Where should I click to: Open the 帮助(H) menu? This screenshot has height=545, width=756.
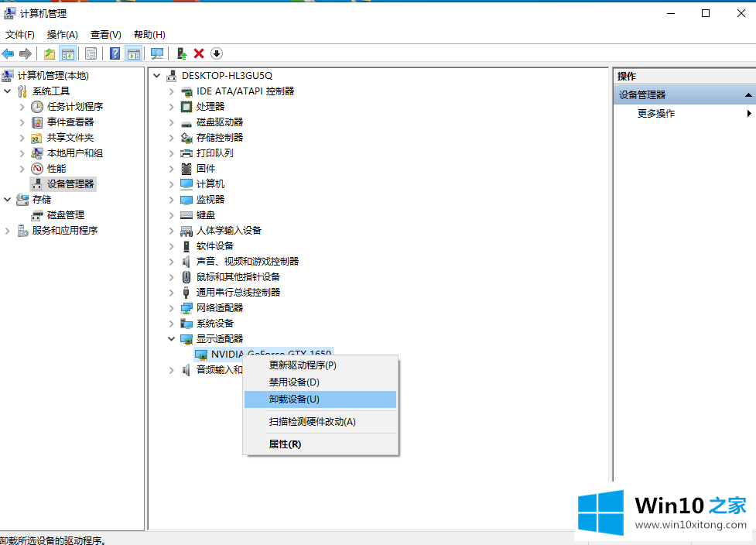149,35
